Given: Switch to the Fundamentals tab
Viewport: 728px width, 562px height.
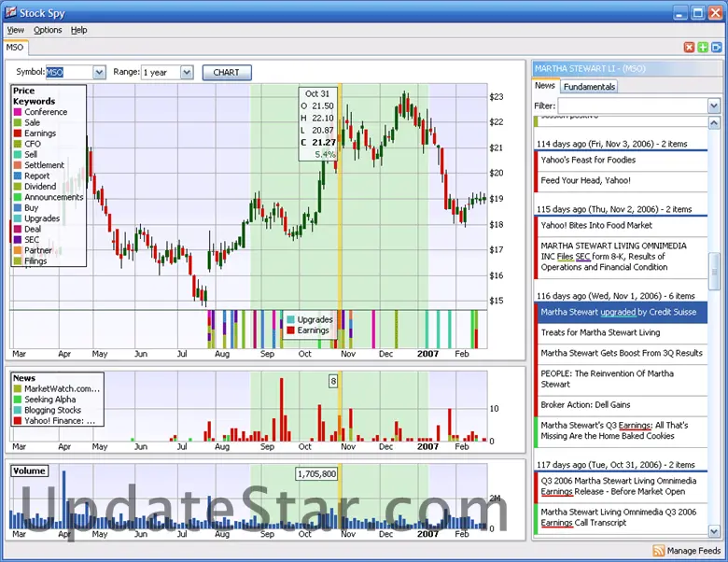Looking at the screenshot, I should coord(589,87).
